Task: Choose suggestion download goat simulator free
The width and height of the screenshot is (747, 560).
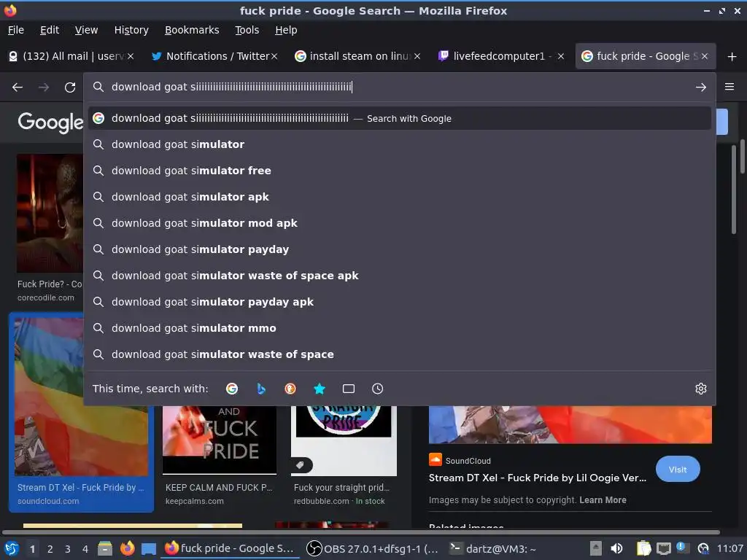Action: pyautogui.click(x=399, y=171)
